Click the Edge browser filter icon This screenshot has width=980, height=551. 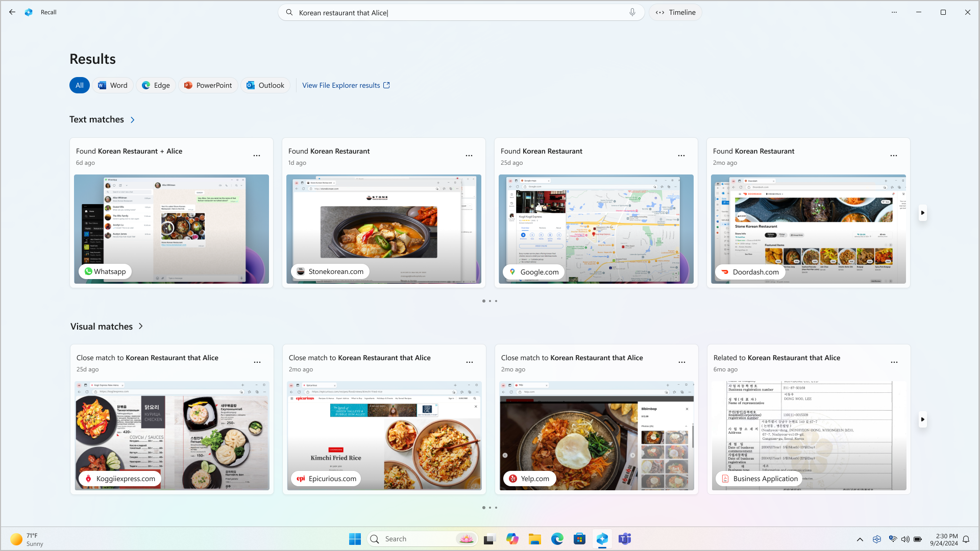156,85
